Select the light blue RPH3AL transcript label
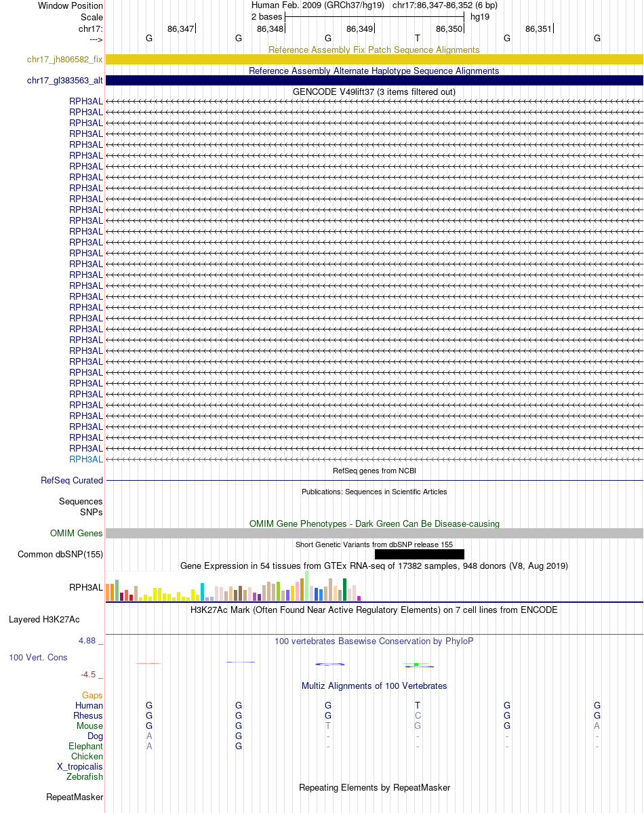Screen dimensions: 644x813 point(86,459)
